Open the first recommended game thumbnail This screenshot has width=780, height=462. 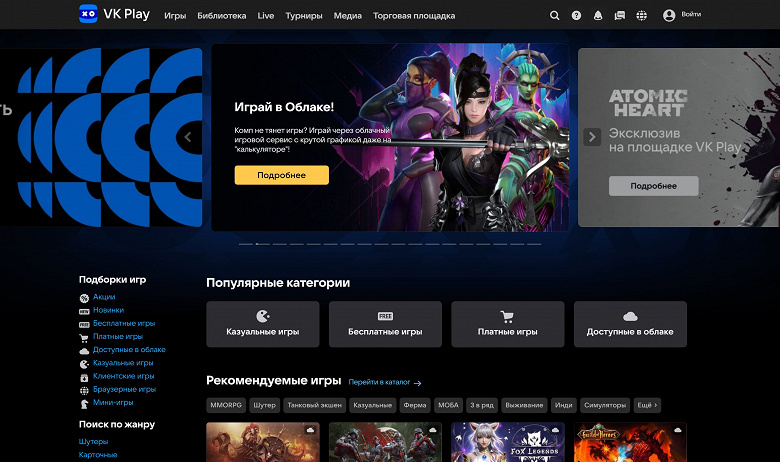click(x=263, y=442)
